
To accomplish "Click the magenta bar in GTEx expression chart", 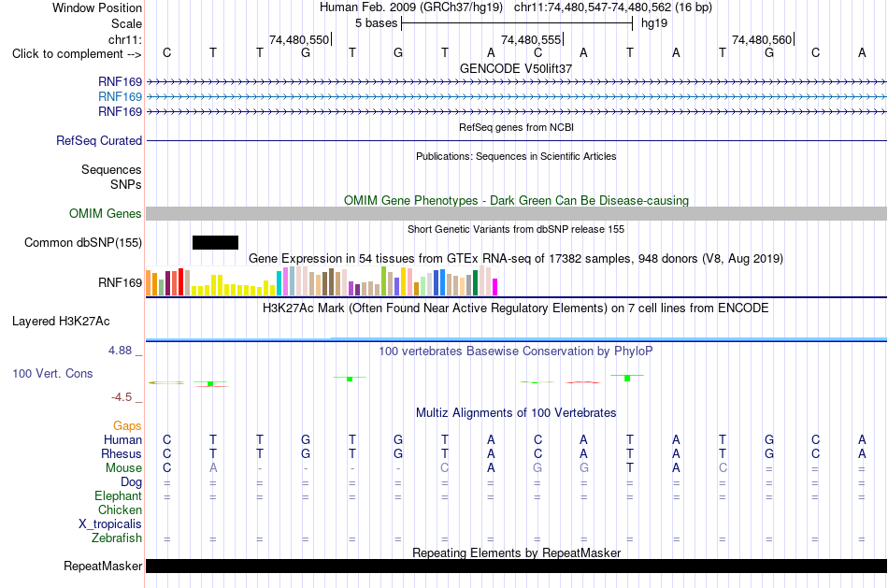I will tap(495, 287).
